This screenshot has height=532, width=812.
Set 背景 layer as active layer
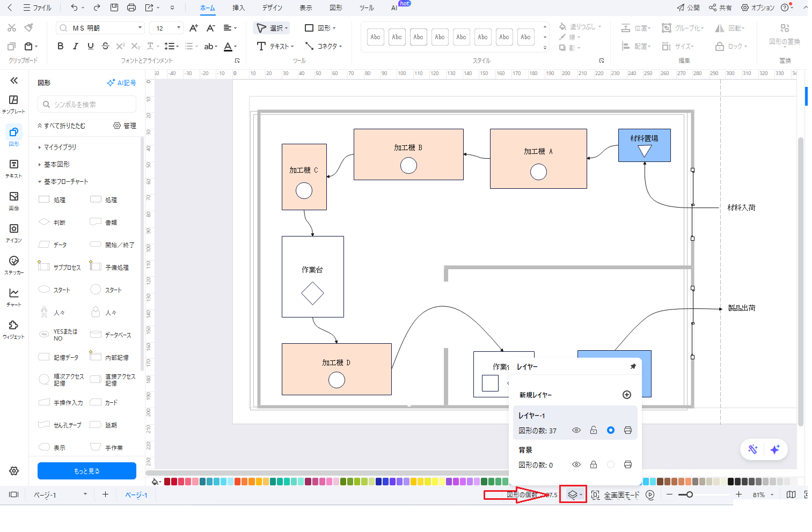[x=611, y=464]
